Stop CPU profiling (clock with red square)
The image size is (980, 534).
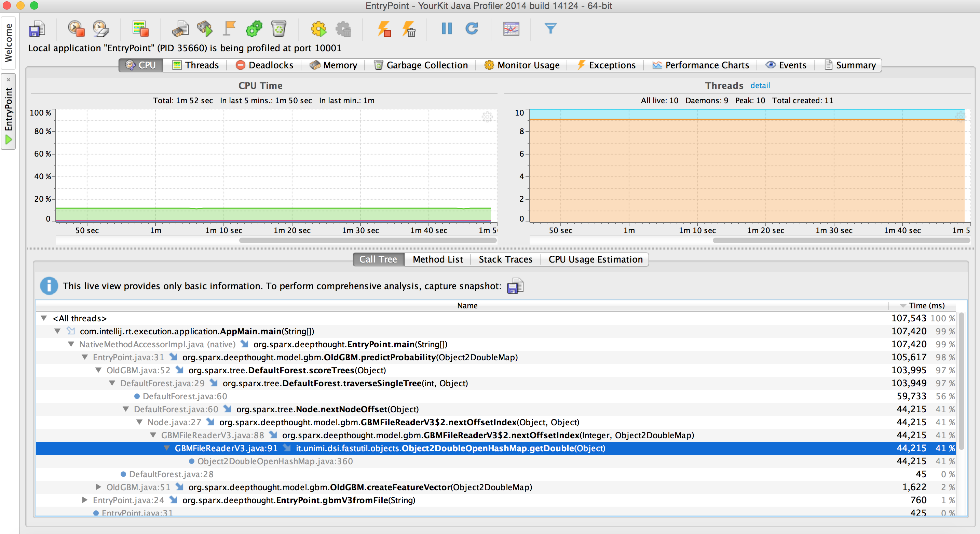click(76, 29)
